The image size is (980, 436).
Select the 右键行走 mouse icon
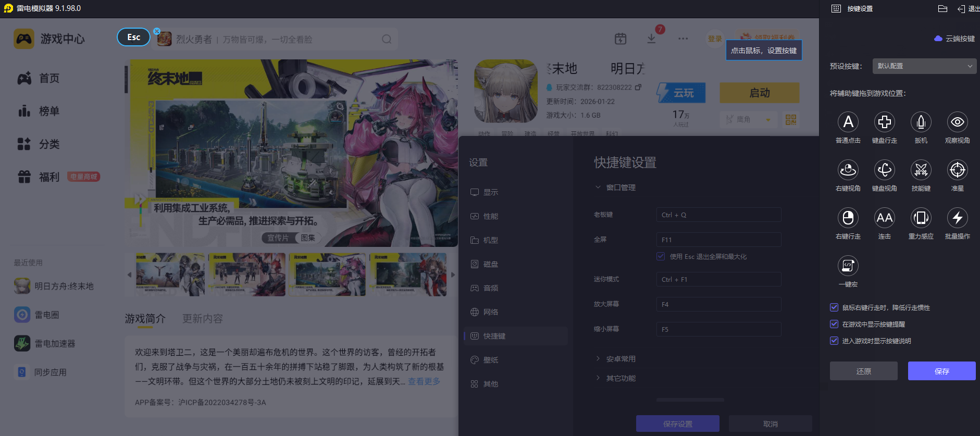pyautogui.click(x=848, y=218)
